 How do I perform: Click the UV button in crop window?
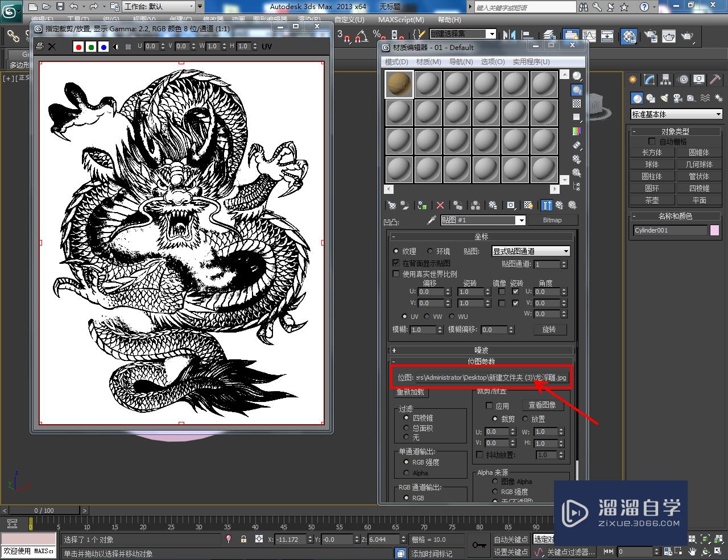267,47
